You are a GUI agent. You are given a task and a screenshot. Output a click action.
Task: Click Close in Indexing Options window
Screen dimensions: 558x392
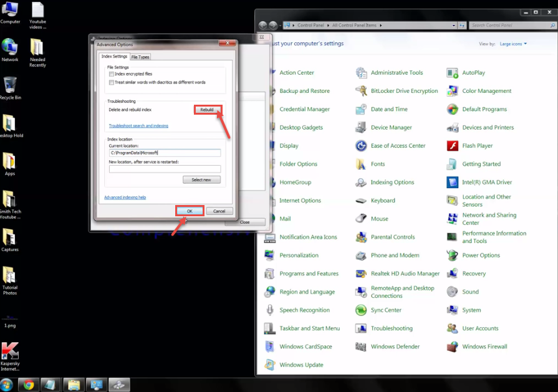[245, 222]
